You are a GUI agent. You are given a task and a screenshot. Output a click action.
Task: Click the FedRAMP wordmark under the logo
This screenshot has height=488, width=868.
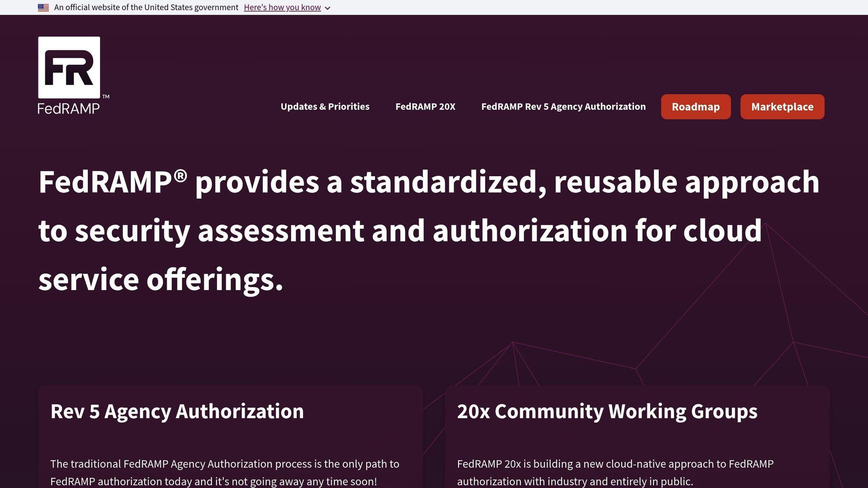69,109
